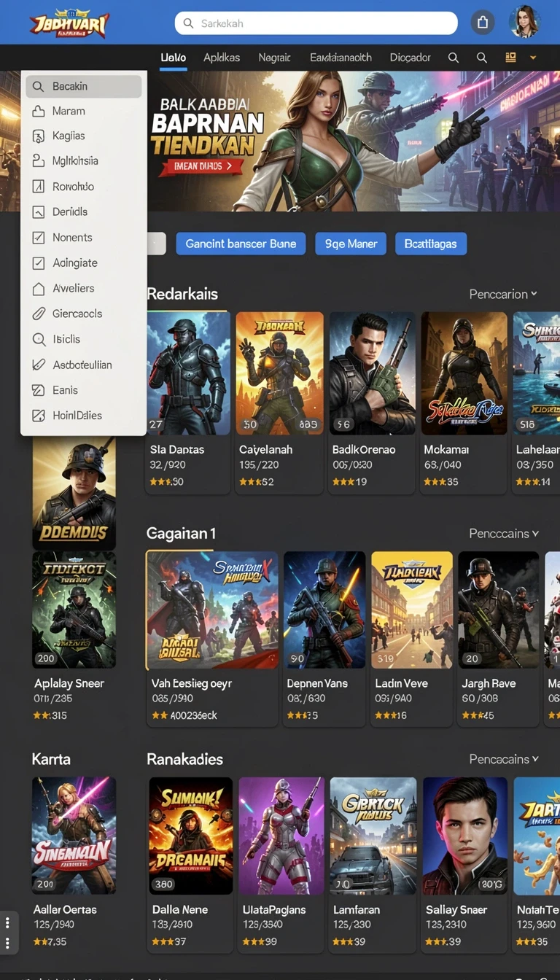
Task: Expand the Penccains dropdown next to Gagaiian 1
Action: point(504,534)
